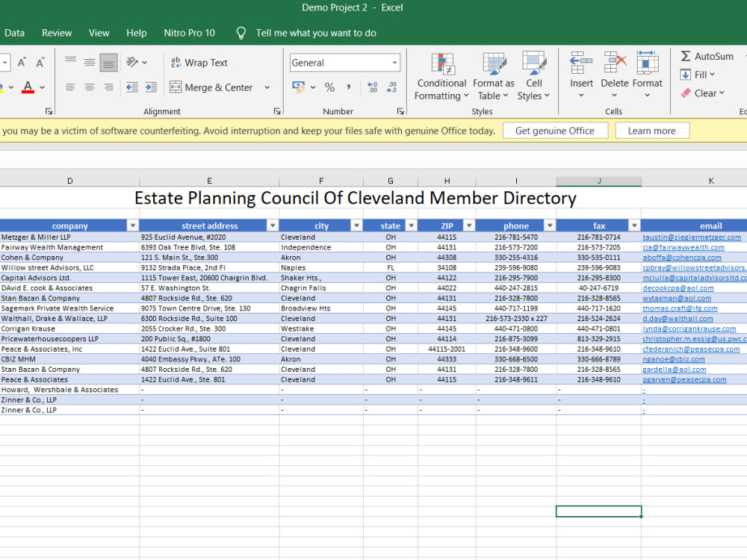Screen dimensions: 747x560
Task: Click the AutoSum sigma icon
Action: point(685,56)
